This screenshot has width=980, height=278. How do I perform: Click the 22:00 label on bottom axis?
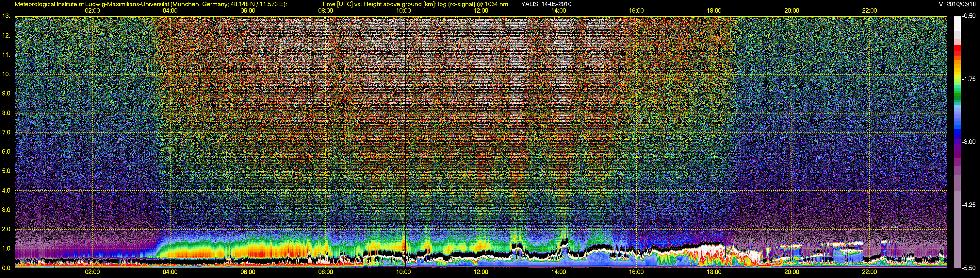coord(869,272)
